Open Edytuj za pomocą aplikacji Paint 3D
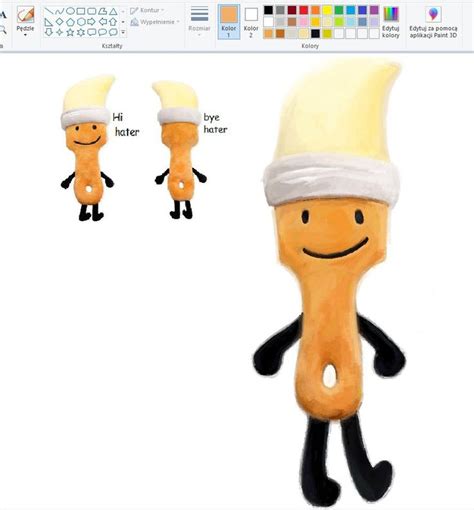 click(x=433, y=22)
